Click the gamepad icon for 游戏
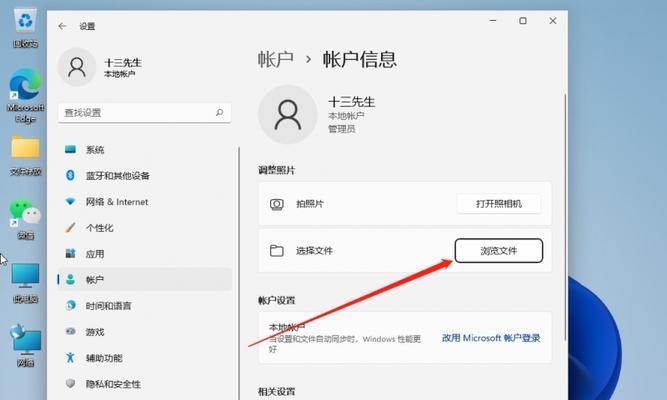The image size is (667, 400). coord(71,331)
